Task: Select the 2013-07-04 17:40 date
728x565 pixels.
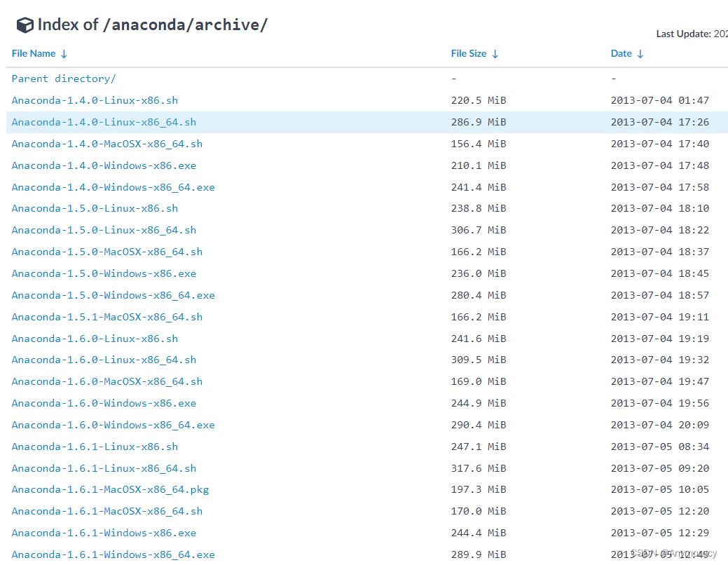Action: 660,144
